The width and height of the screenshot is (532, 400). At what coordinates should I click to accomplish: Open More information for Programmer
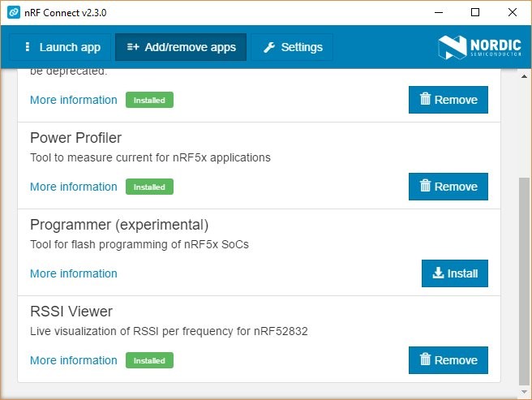74,273
